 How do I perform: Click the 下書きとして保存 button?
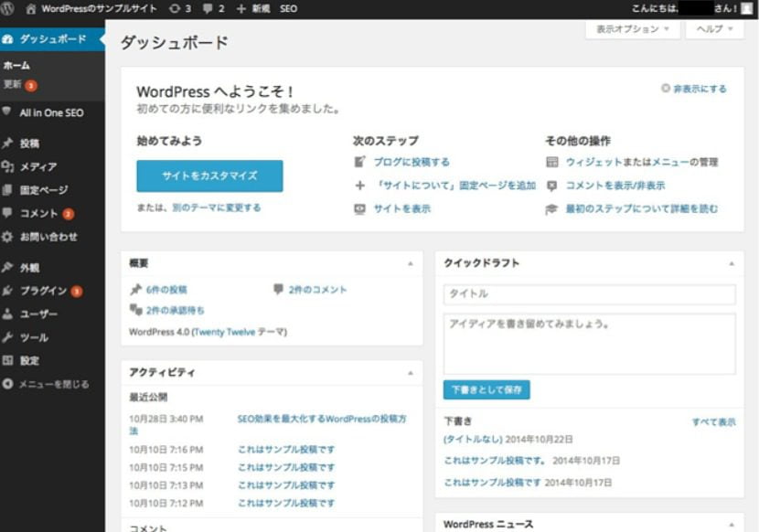point(486,389)
